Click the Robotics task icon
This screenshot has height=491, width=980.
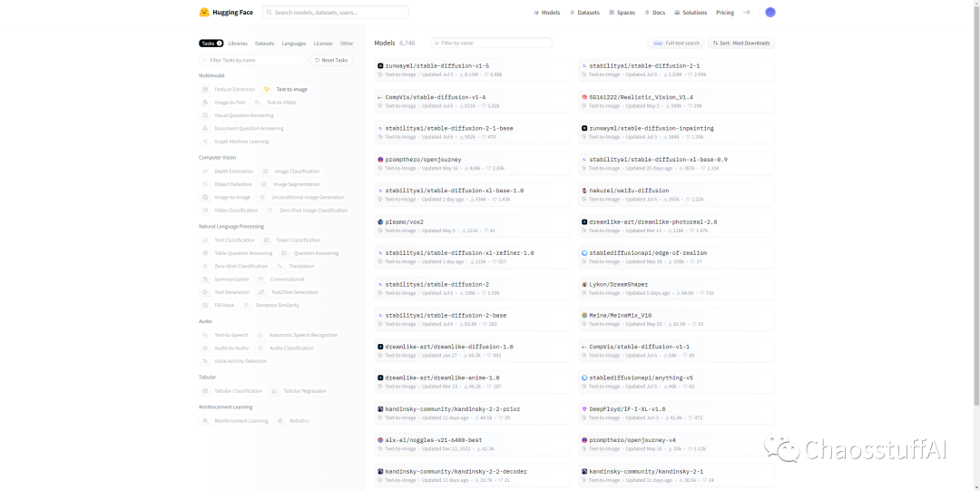280,421
